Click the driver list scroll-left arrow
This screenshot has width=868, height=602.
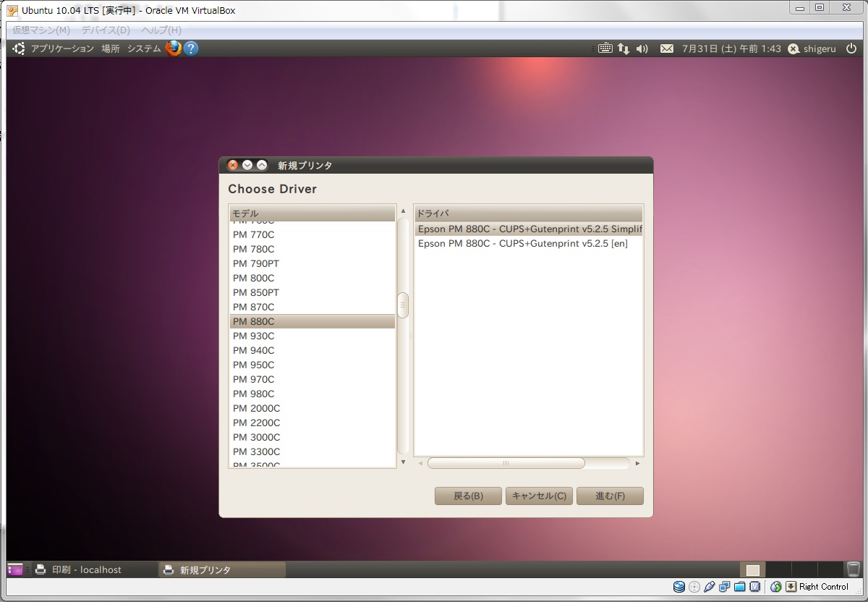pos(420,463)
